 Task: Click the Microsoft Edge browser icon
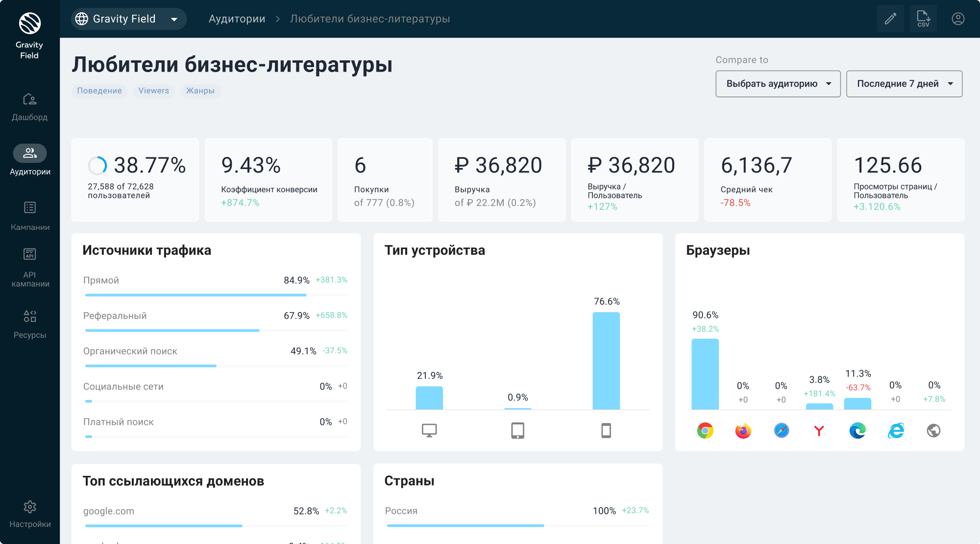tap(857, 430)
